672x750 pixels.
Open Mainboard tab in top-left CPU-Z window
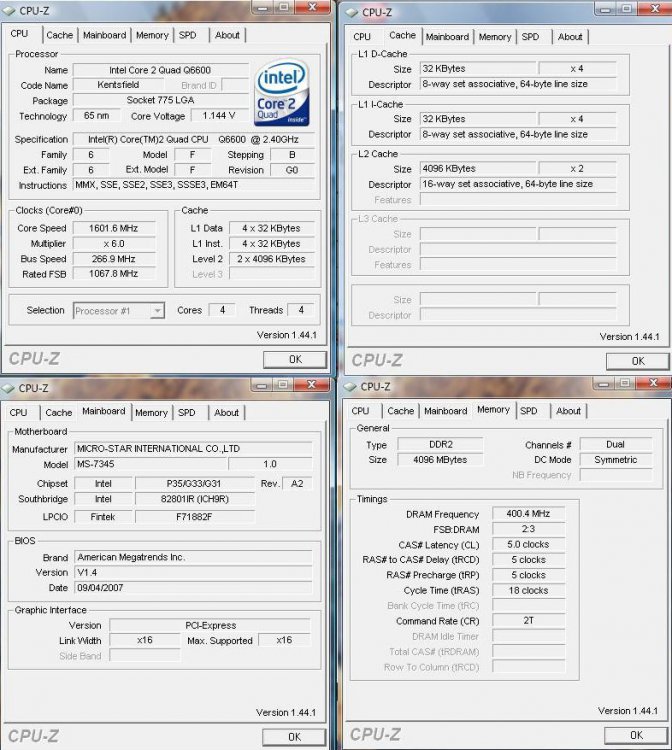[x=104, y=35]
